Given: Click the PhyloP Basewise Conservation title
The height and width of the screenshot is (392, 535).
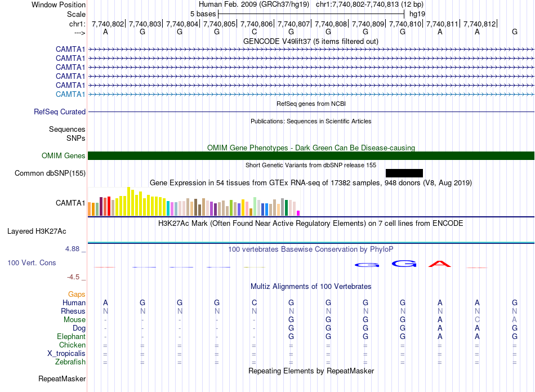Looking at the screenshot, I should [x=310, y=250].
